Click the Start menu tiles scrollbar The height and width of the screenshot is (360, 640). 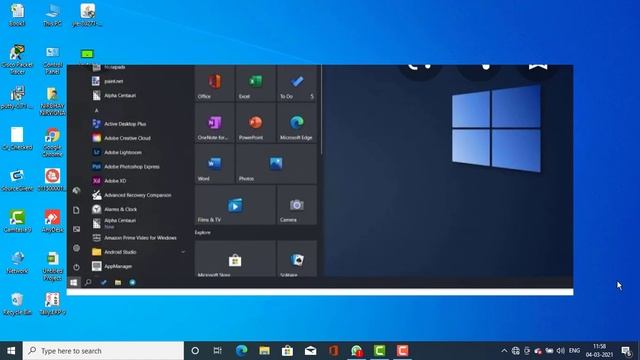(322, 109)
